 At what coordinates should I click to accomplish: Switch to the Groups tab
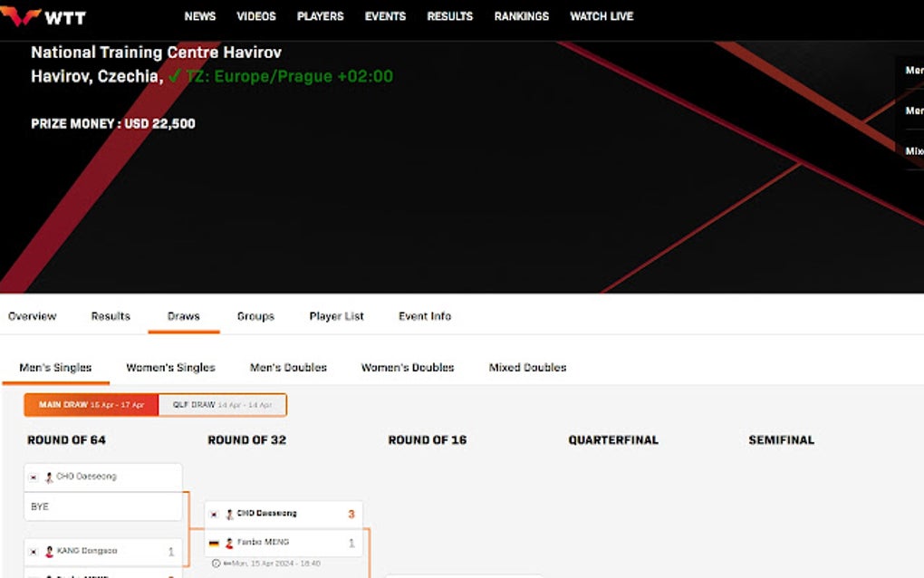(255, 316)
